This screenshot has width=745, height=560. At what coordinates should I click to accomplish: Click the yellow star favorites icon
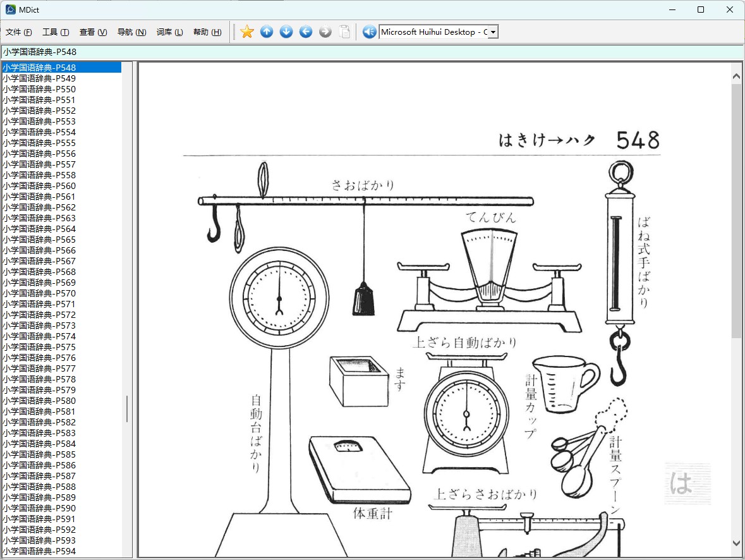(247, 32)
